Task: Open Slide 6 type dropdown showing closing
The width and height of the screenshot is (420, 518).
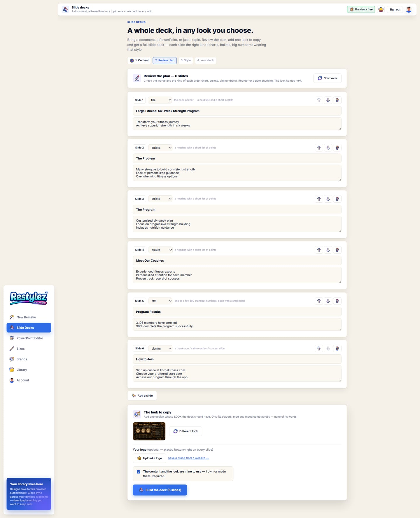Action: tap(160, 349)
